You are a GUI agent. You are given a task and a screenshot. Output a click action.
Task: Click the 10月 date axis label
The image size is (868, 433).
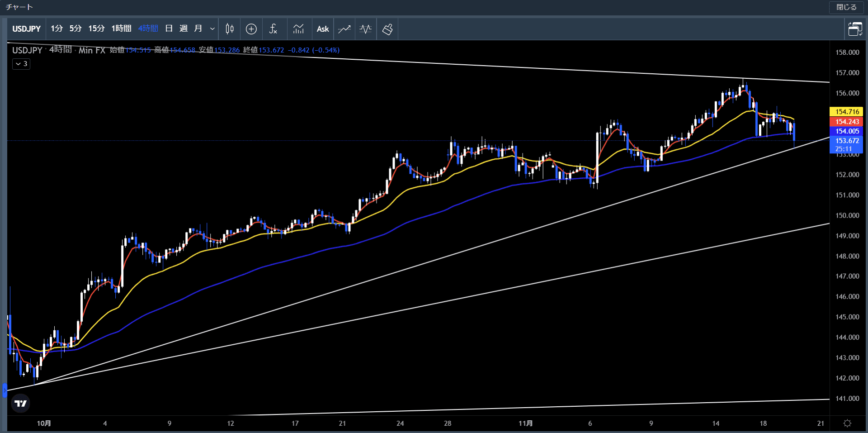pyautogui.click(x=44, y=423)
